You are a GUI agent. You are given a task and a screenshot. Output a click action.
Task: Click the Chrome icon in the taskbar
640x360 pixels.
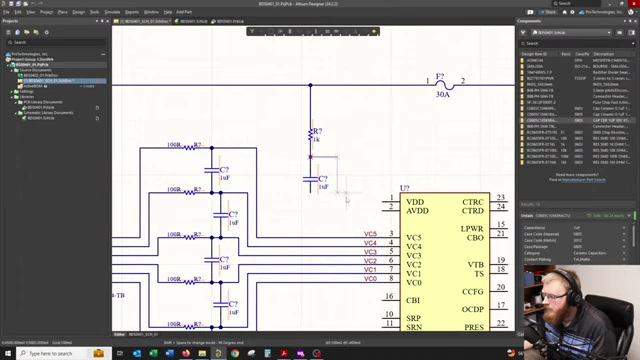pyautogui.click(x=235, y=353)
